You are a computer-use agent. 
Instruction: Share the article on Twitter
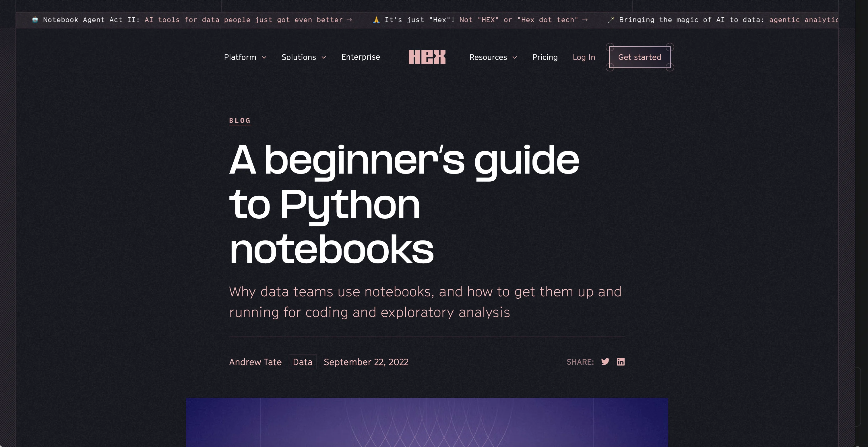tap(605, 362)
